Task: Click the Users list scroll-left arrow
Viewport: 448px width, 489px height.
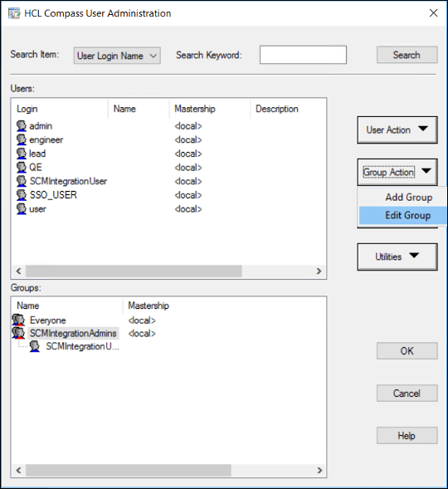Action: [x=19, y=271]
